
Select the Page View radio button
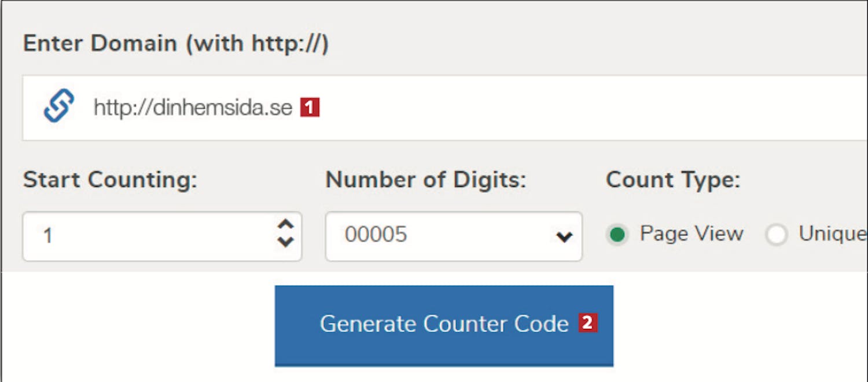[x=617, y=235]
